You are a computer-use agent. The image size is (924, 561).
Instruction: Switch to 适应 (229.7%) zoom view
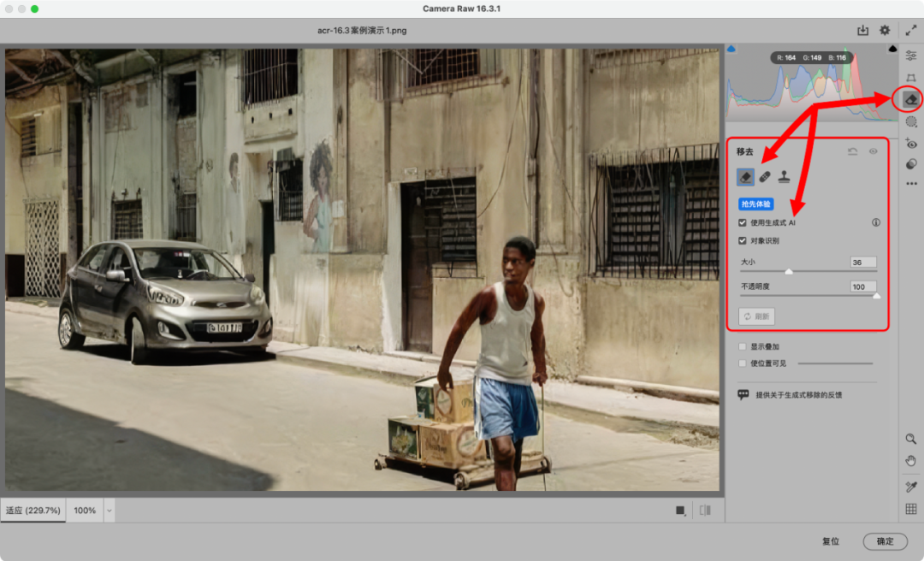click(33, 511)
